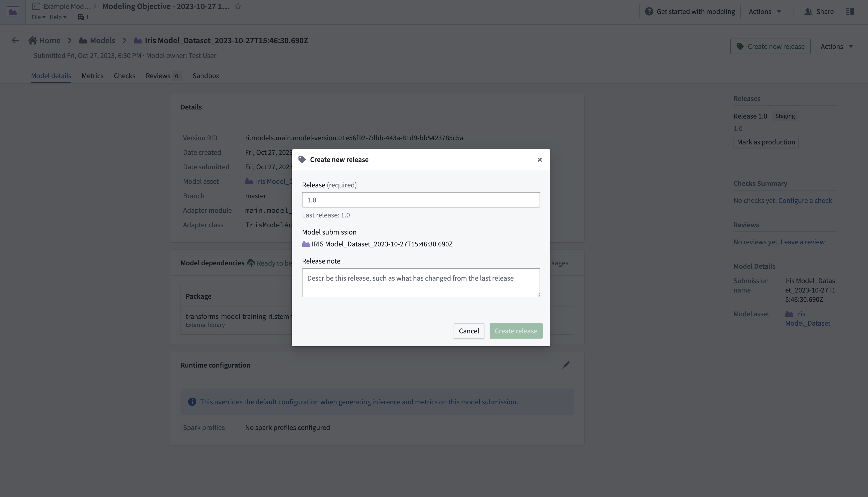This screenshot has width=868, height=497.
Task: Switch to the Metrics tab
Action: [x=92, y=75]
